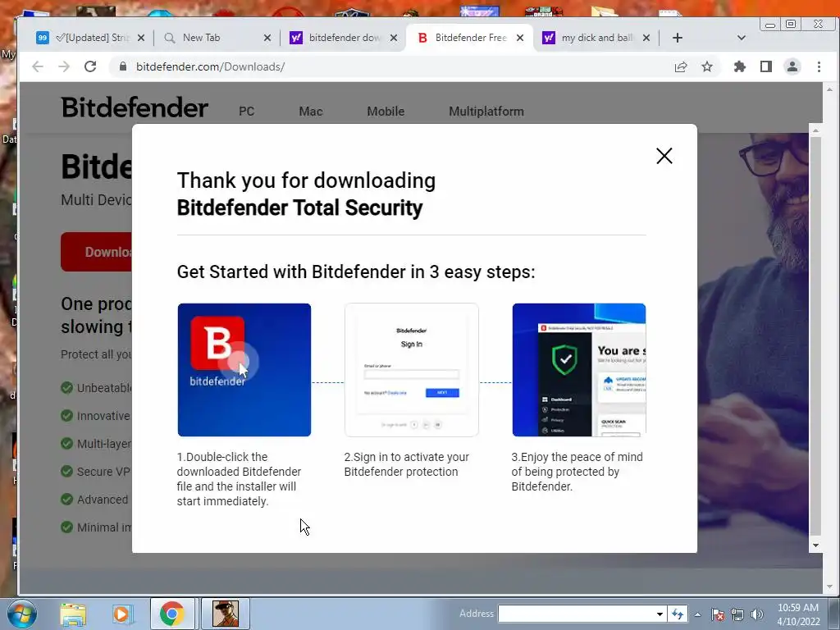Expand the taskbar Address dropdown arrow
Screen dimensions: 840x630
click(x=660, y=614)
